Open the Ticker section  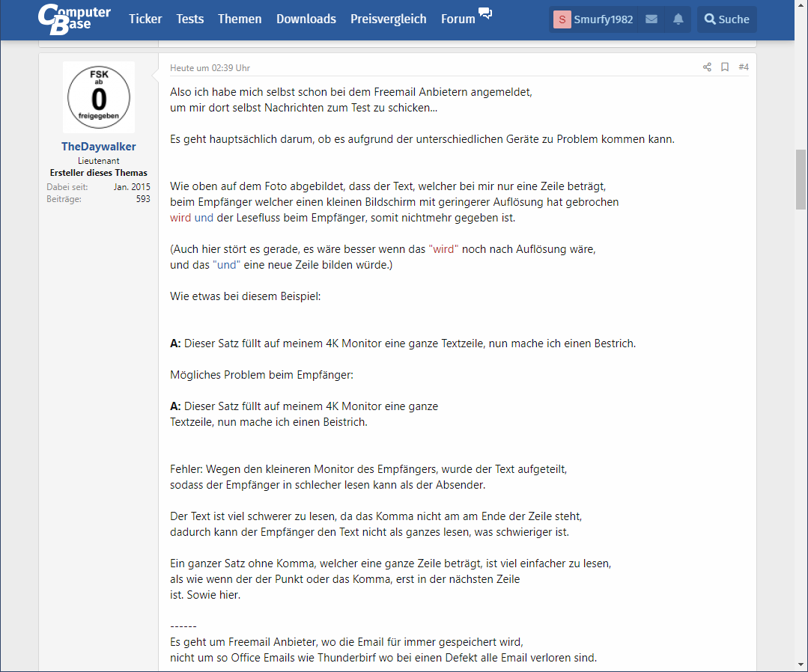145,19
